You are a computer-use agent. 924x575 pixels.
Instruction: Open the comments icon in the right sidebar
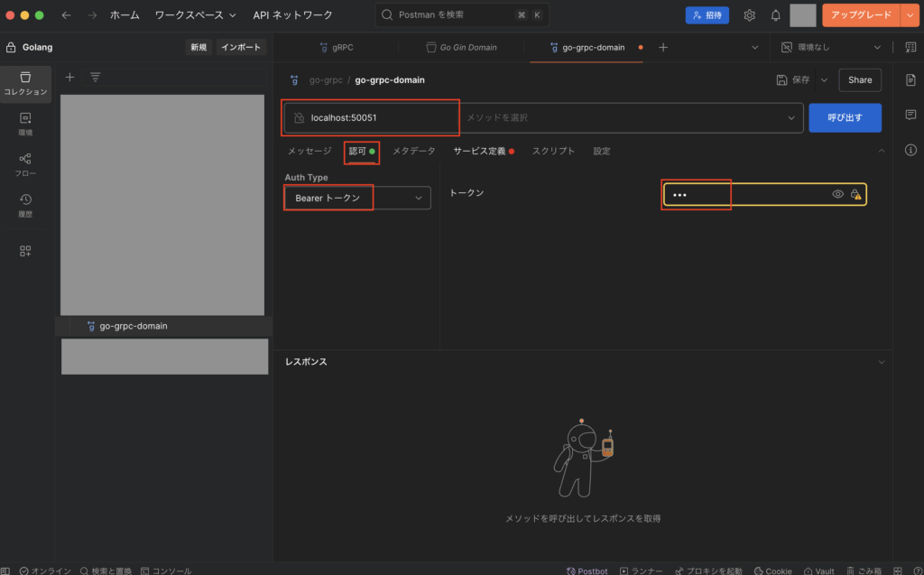pyautogui.click(x=910, y=115)
